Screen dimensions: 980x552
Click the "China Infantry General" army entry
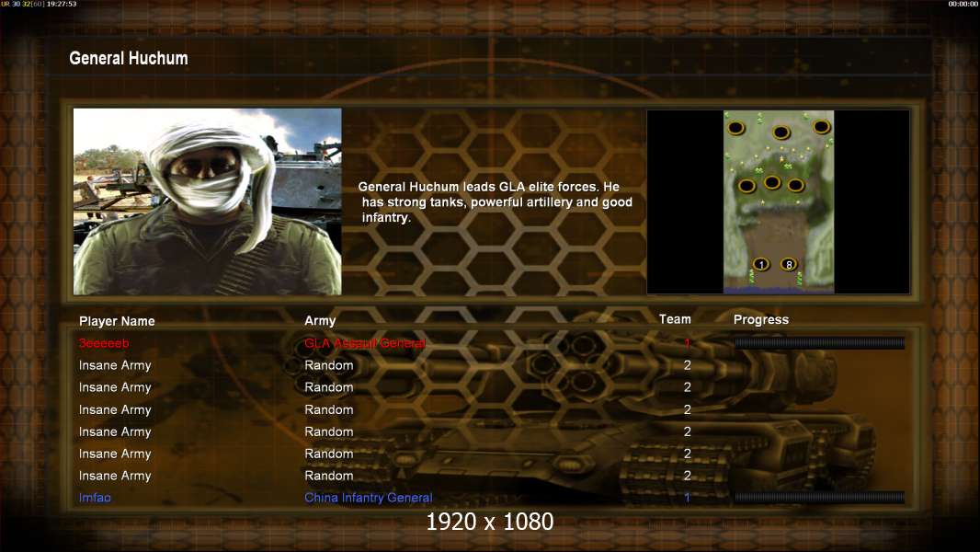point(368,498)
